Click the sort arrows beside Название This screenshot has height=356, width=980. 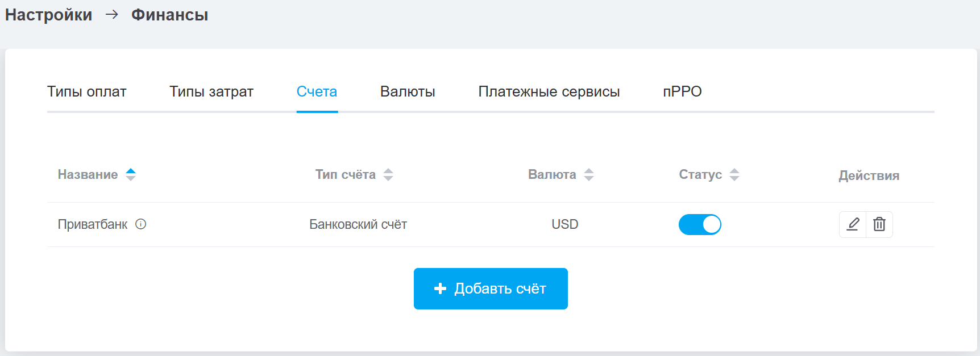point(131,174)
